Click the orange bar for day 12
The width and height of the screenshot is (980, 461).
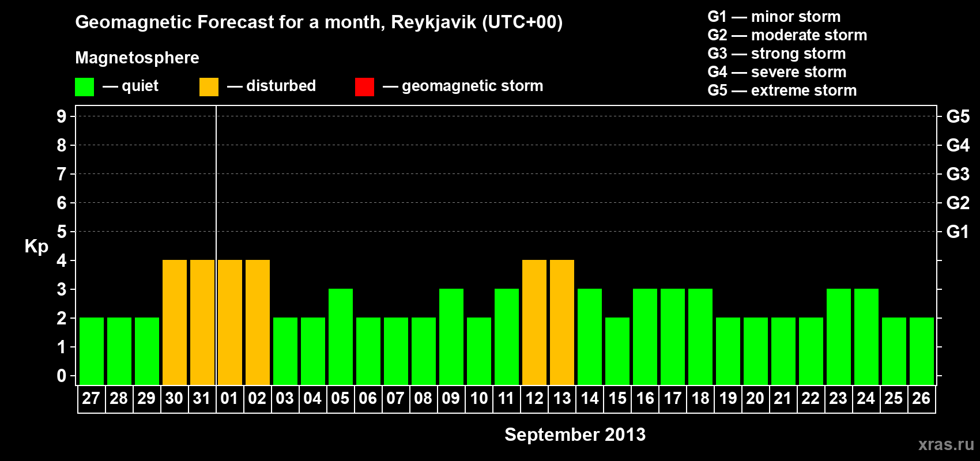(534, 323)
